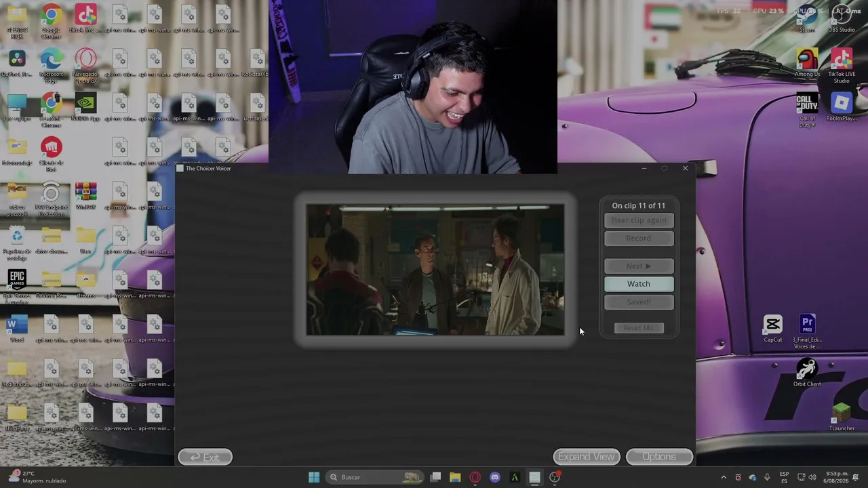Click the Record button

pyautogui.click(x=639, y=238)
